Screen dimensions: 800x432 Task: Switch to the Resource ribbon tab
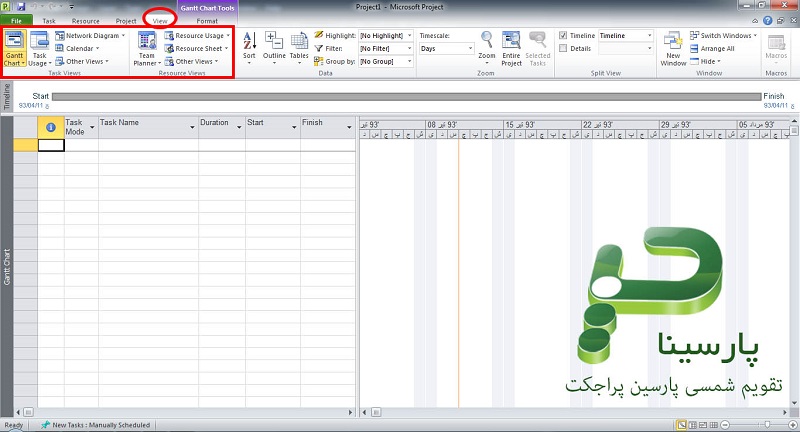tap(86, 21)
